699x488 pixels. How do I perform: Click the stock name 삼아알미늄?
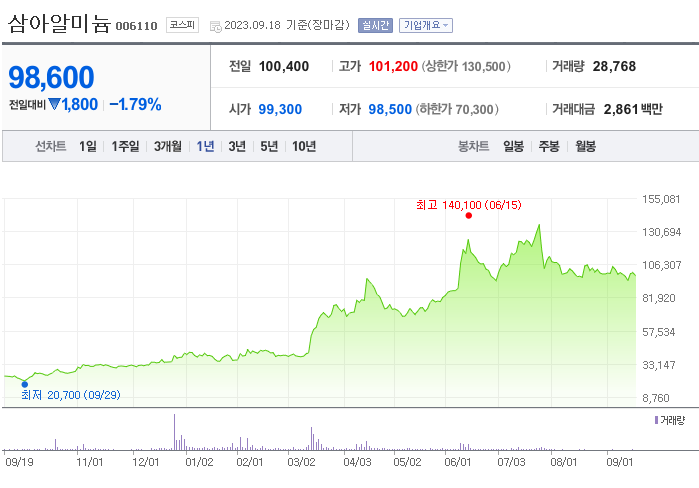click(59, 24)
